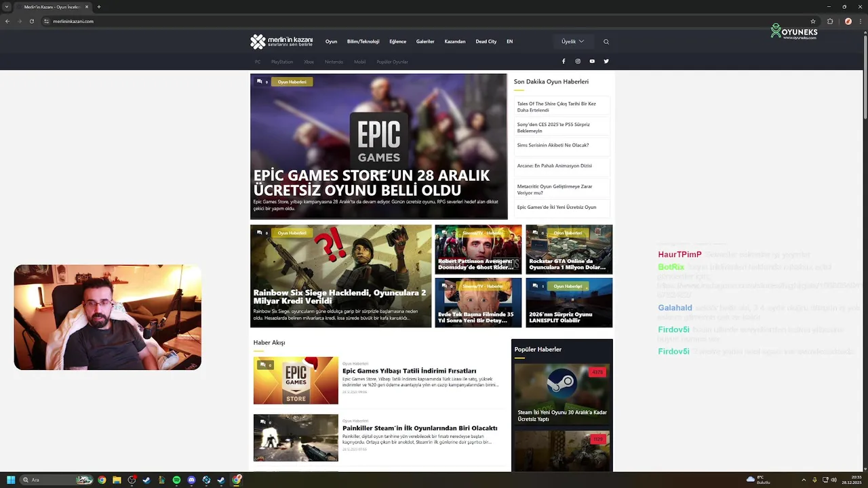Click the browser forward arrow
Image resolution: width=868 pixels, height=488 pixels.
(20, 21)
